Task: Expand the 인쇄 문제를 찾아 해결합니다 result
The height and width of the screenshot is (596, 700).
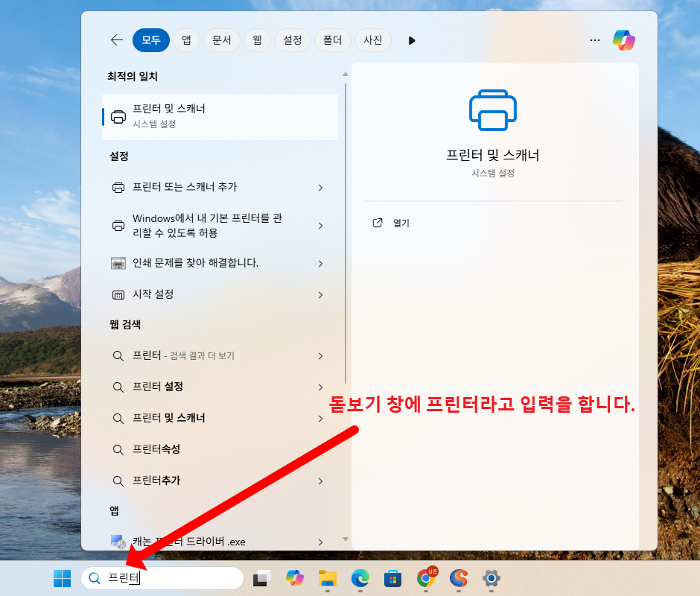Action: point(320,263)
